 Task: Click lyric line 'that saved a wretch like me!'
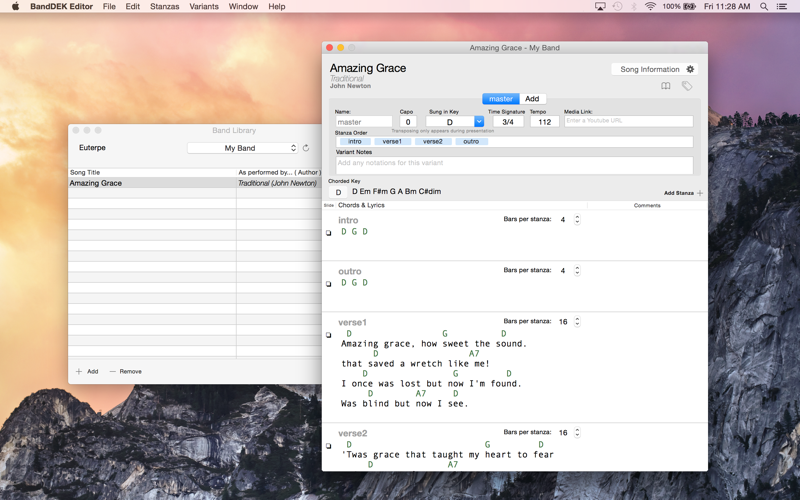[x=415, y=363]
